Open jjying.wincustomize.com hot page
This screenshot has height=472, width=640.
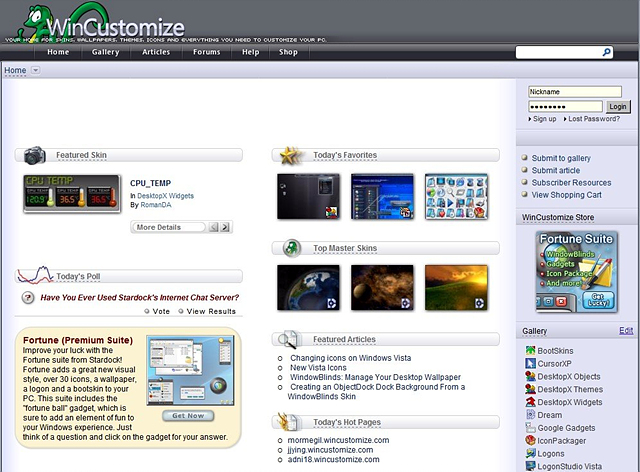tap(330, 450)
